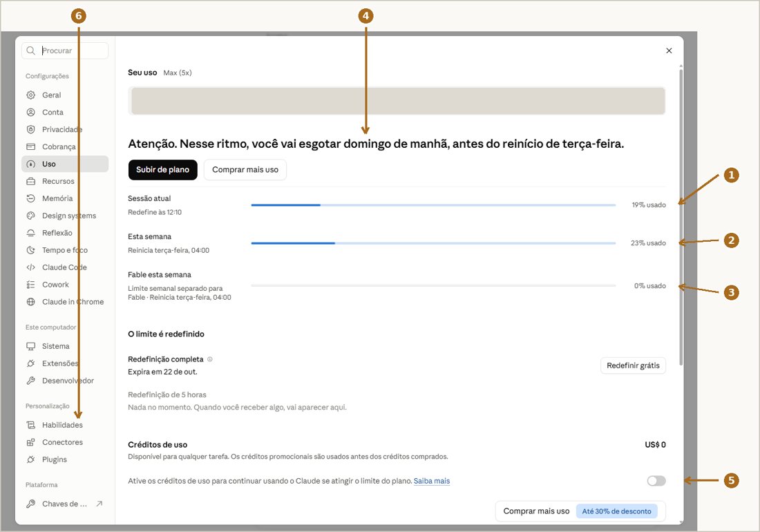Click the info icon beside Redefinição completa
Image resolution: width=760 pixels, height=532 pixels.
tap(210, 359)
